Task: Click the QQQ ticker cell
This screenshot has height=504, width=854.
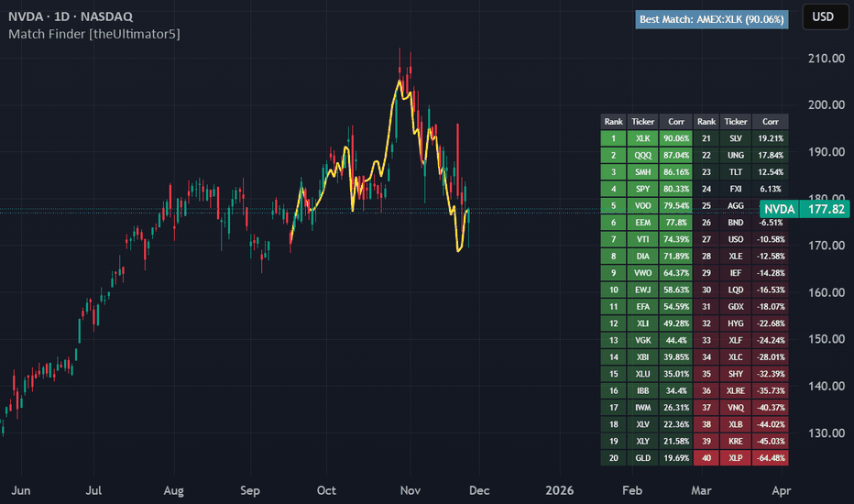Action: pos(642,156)
